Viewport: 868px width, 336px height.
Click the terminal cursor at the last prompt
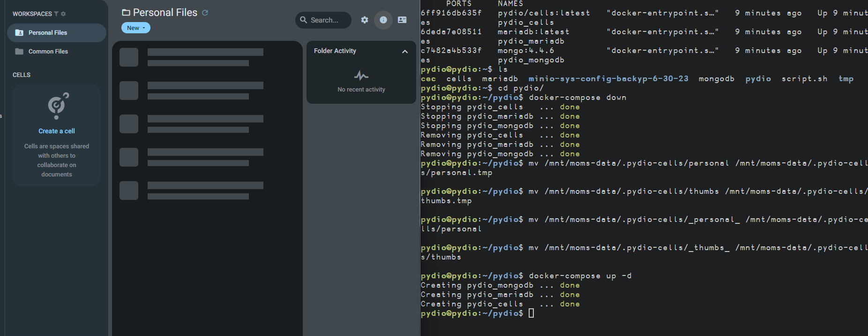click(531, 313)
